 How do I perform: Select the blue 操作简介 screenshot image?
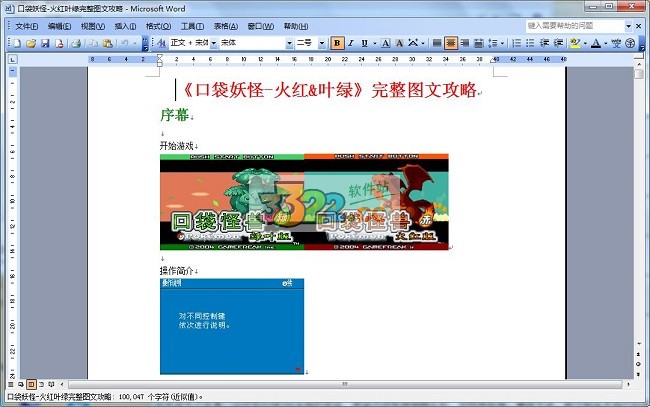(232, 326)
